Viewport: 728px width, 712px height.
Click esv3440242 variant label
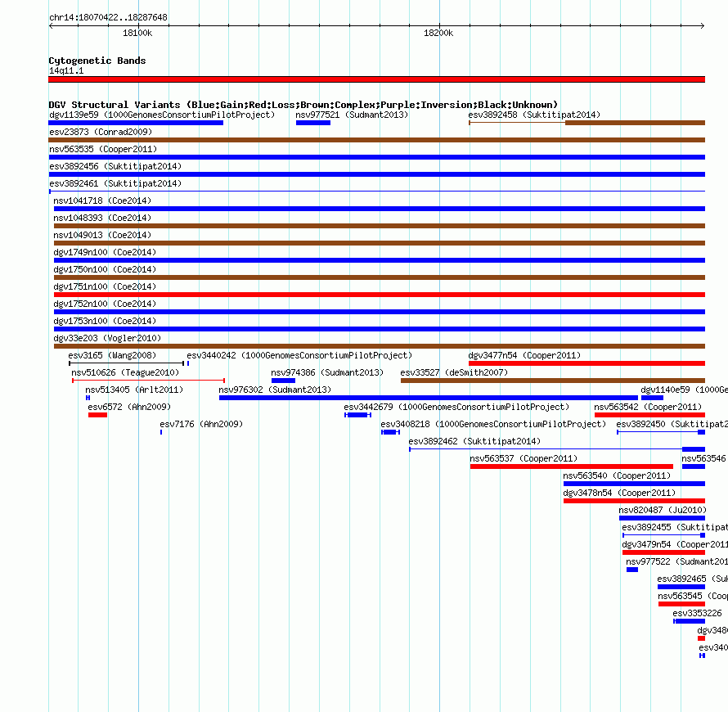coord(299,355)
